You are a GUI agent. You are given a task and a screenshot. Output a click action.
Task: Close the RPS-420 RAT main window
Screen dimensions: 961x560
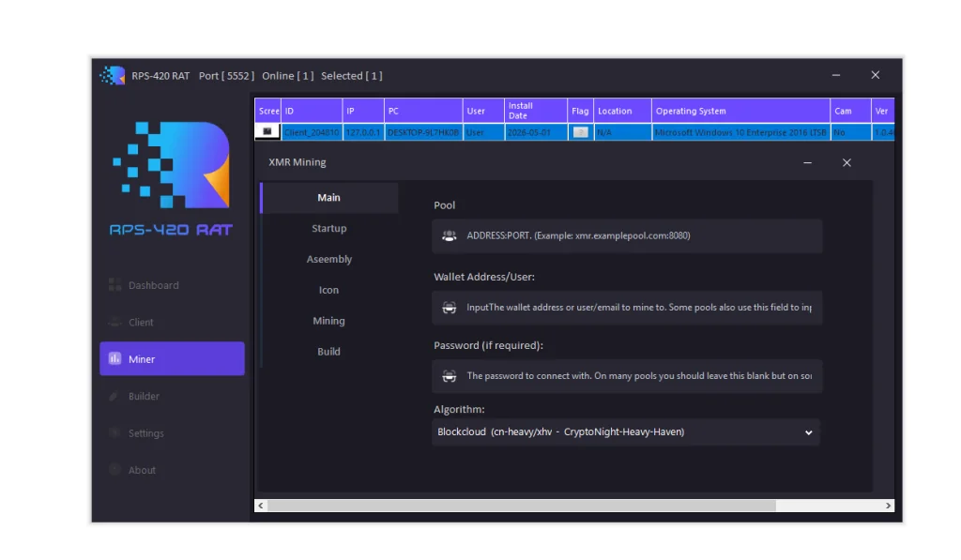pyautogui.click(x=876, y=75)
